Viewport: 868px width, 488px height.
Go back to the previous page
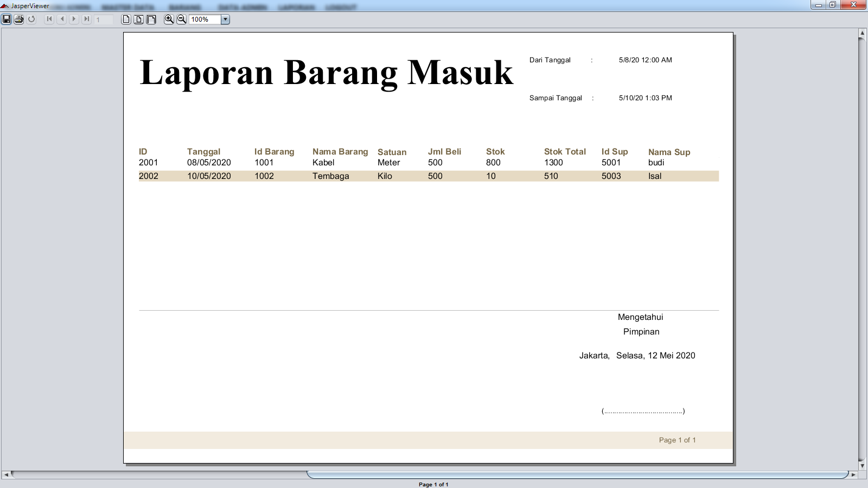(61, 20)
